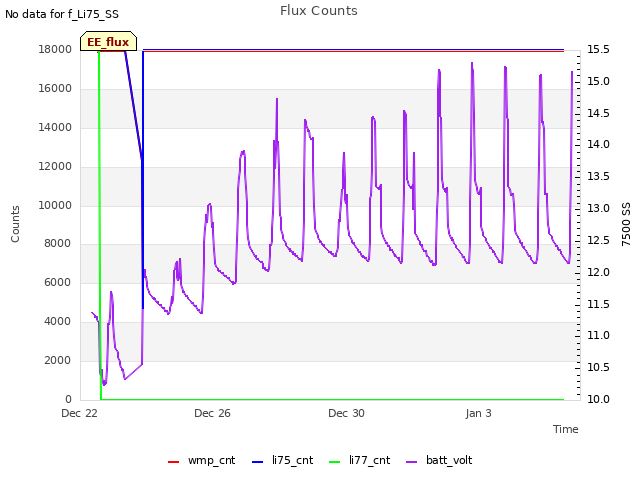The image size is (640, 480).
Task: Click the Dec 30 date tick label
Action: point(346,413)
